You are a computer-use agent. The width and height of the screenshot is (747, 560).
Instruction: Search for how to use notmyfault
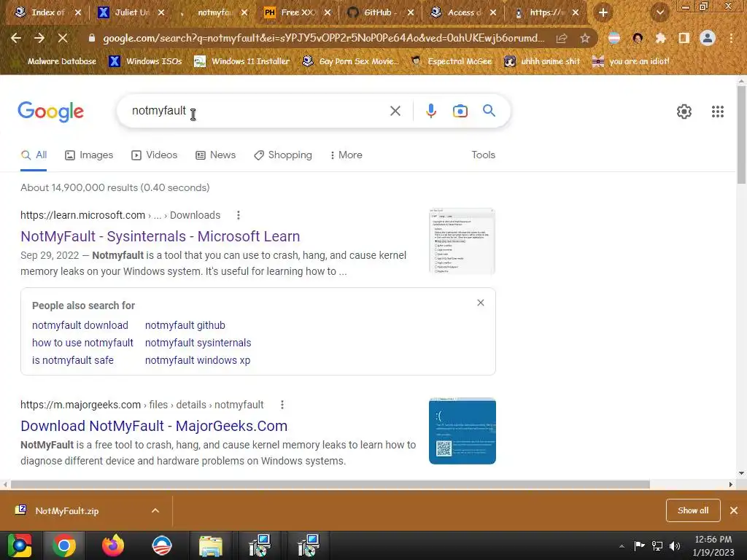pos(82,343)
